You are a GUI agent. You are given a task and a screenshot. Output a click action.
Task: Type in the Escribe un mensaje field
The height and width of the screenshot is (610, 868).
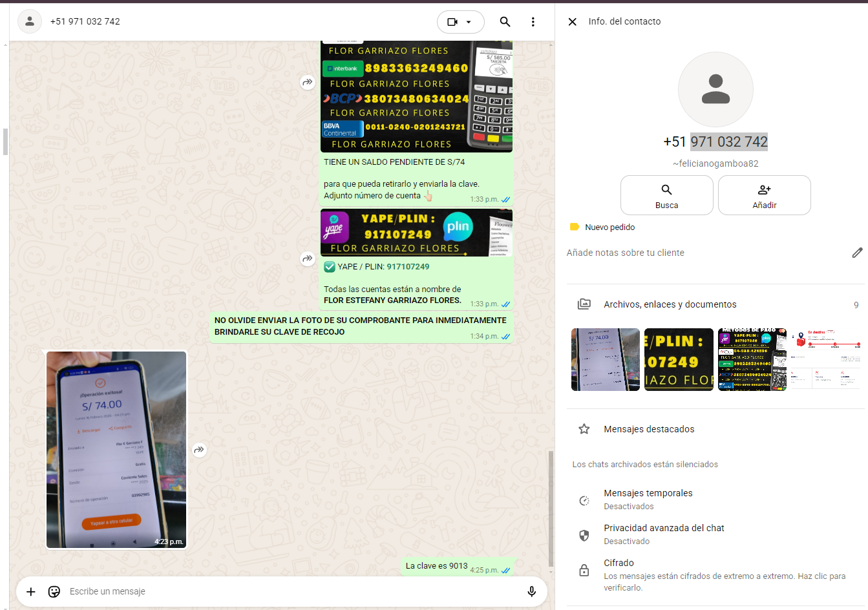point(291,591)
